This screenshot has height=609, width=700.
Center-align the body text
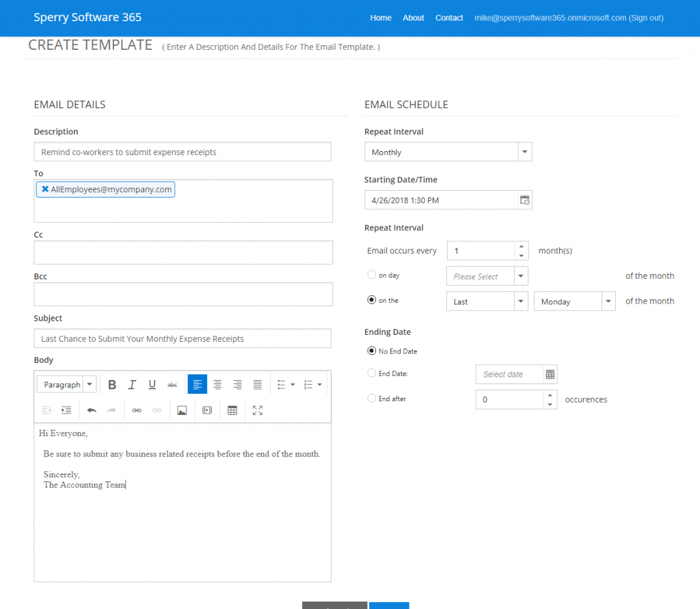217,385
